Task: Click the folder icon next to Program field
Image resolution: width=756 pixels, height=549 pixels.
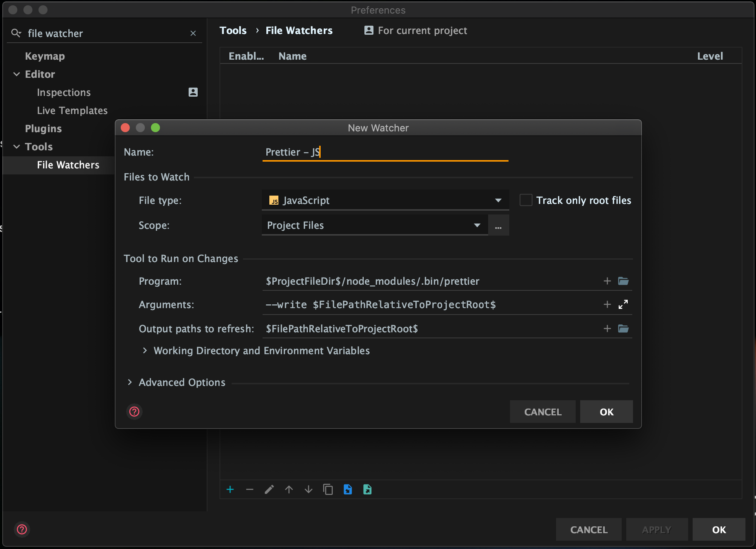Action: 623,281
